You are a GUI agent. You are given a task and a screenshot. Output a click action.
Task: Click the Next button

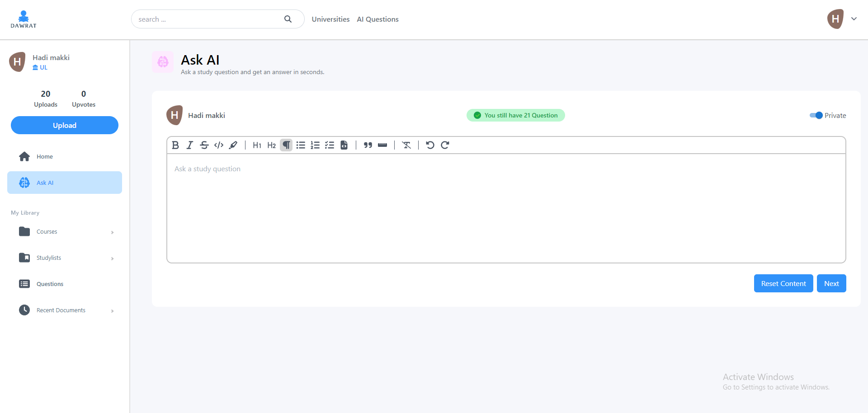click(831, 283)
